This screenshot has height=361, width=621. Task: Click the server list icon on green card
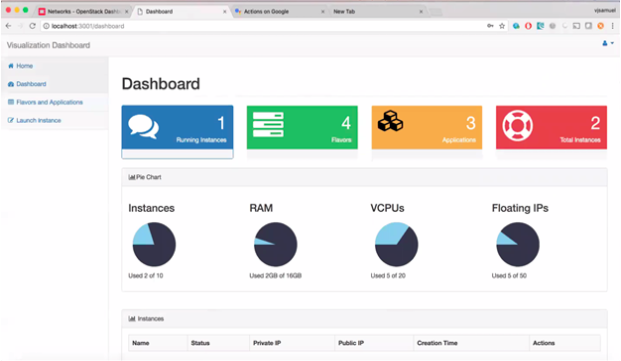pos(268,124)
